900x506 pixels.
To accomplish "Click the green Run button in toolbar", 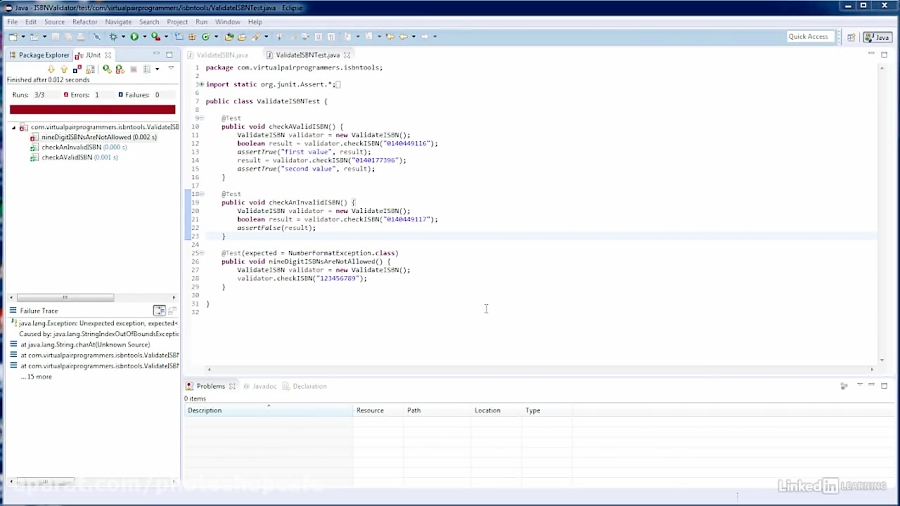I will coord(132,37).
